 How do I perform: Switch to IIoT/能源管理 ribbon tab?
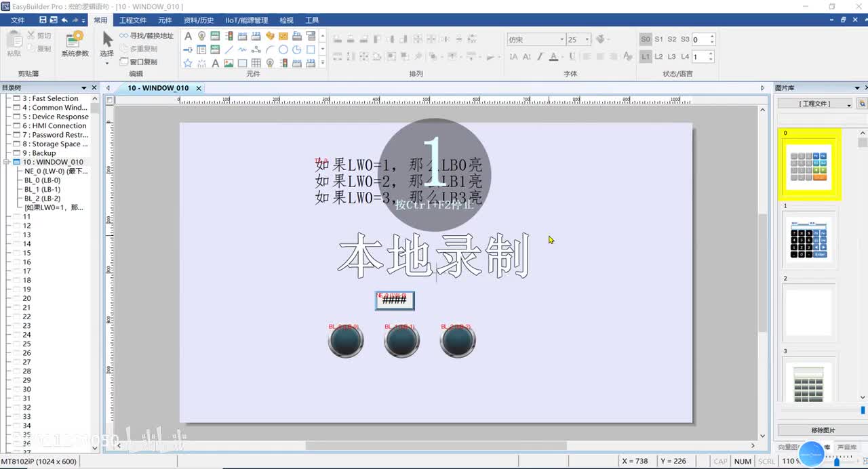(x=247, y=20)
